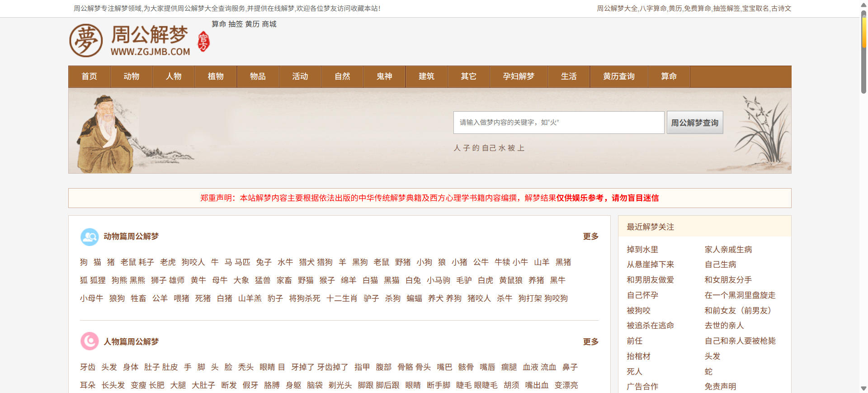The image size is (868, 393).
Task: Click the people section pink icon
Action: point(90,341)
